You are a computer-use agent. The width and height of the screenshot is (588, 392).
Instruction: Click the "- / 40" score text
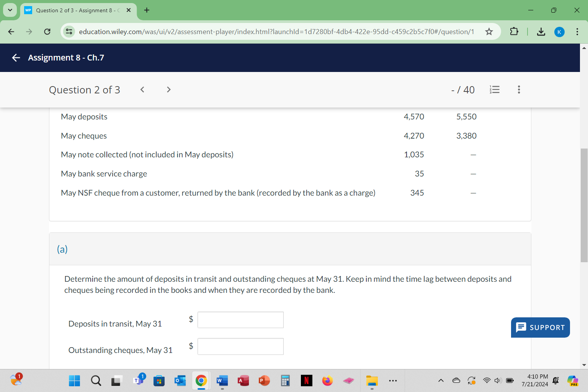(463, 90)
